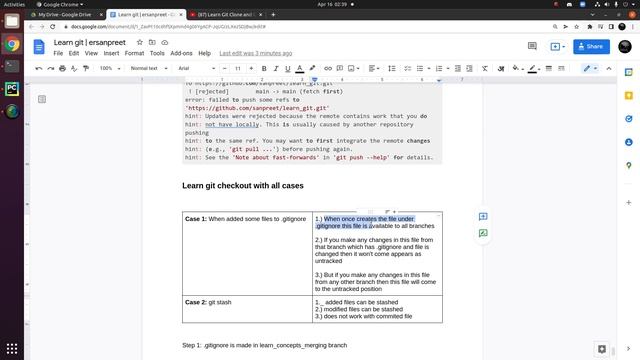
Task: Open Docs home via blue document icon
Action: click(x=39, y=47)
